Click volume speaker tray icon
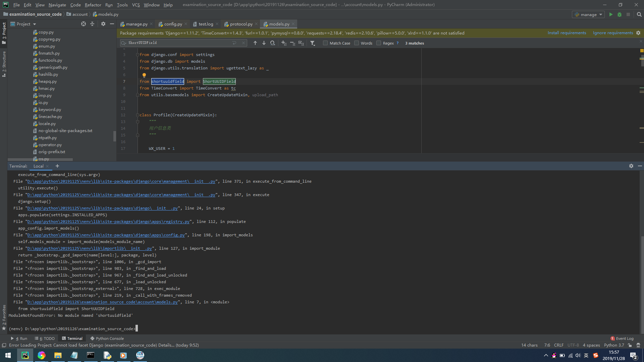 coord(578,356)
